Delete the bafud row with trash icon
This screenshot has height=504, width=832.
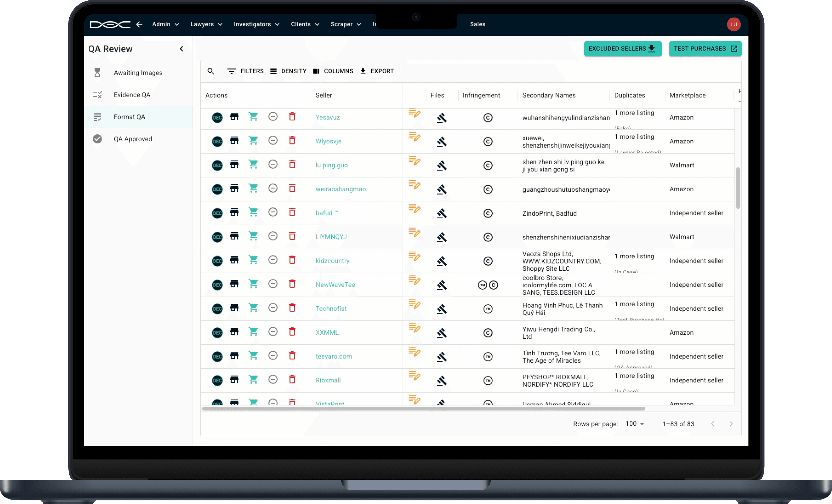tap(292, 212)
